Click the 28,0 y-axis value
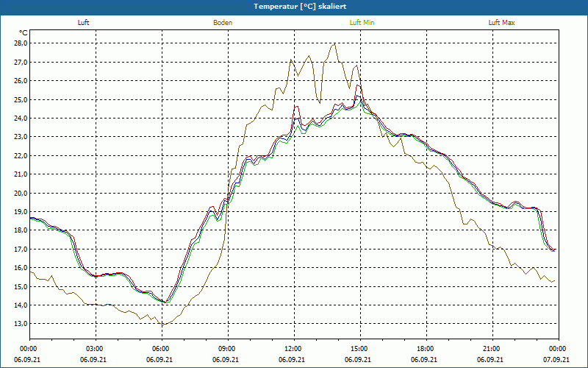The height and width of the screenshot is (368, 588). [21, 43]
